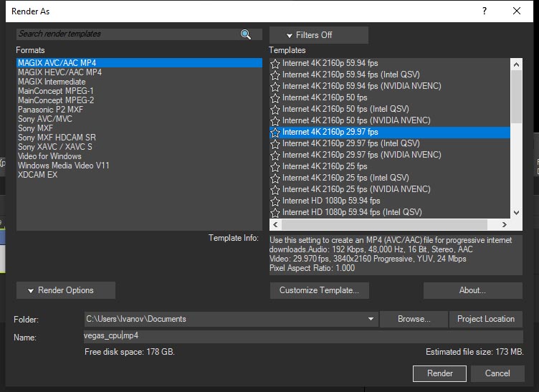This screenshot has height=392, width=539.
Task: Favorite star for Internet 4K 2160p 59.94 fps
Action: (275, 64)
